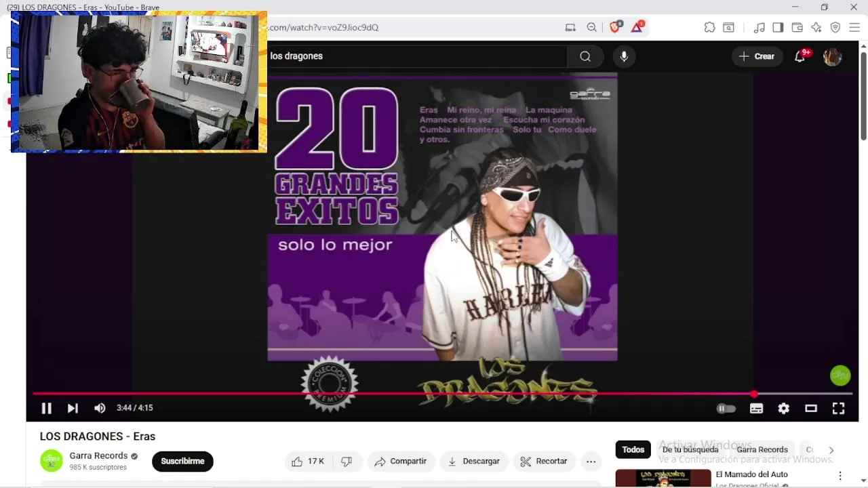
Task: Click the scrollbar up arrow
Action: click(x=863, y=46)
